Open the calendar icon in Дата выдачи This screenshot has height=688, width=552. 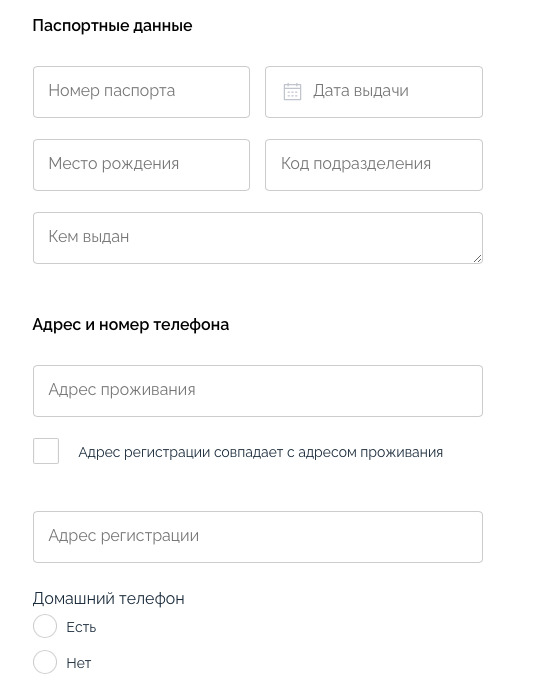(x=292, y=92)
